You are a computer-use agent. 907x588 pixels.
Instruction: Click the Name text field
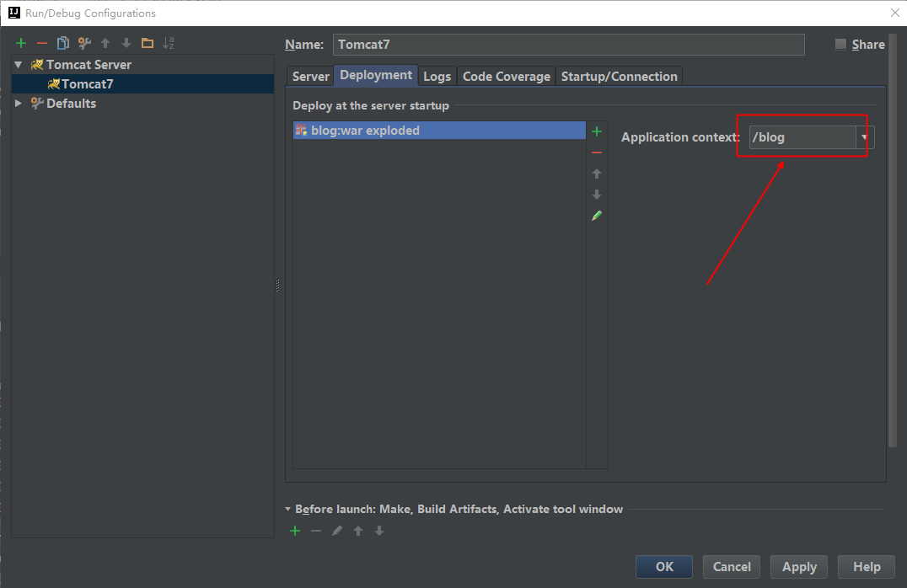[568, 45]
